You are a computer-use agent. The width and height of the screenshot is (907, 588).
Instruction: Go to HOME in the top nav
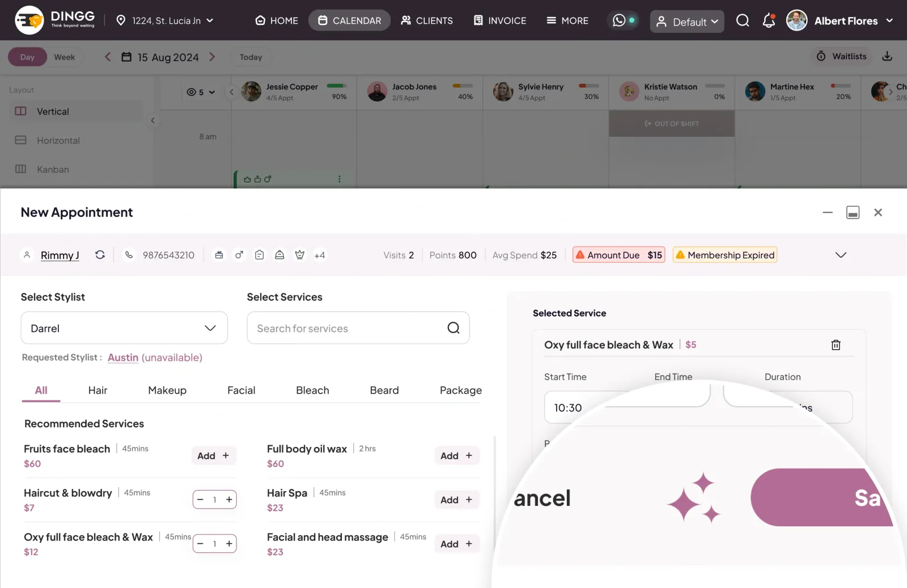point(277,20)
